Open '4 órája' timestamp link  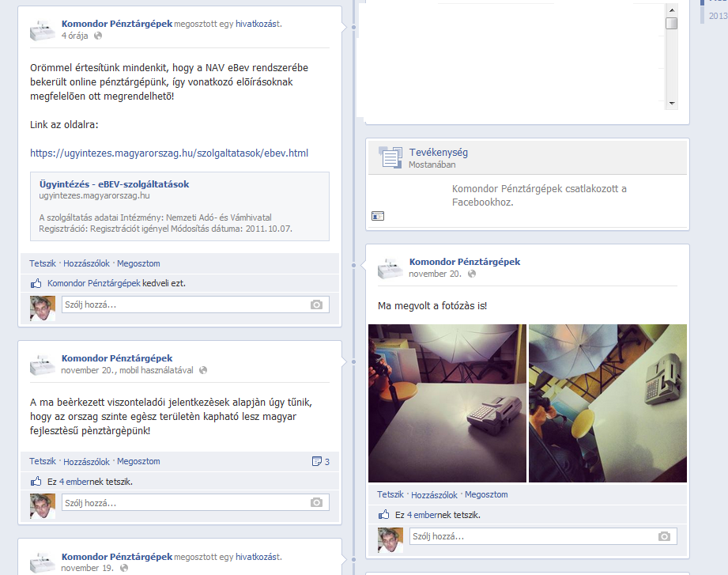coord(75,36)
